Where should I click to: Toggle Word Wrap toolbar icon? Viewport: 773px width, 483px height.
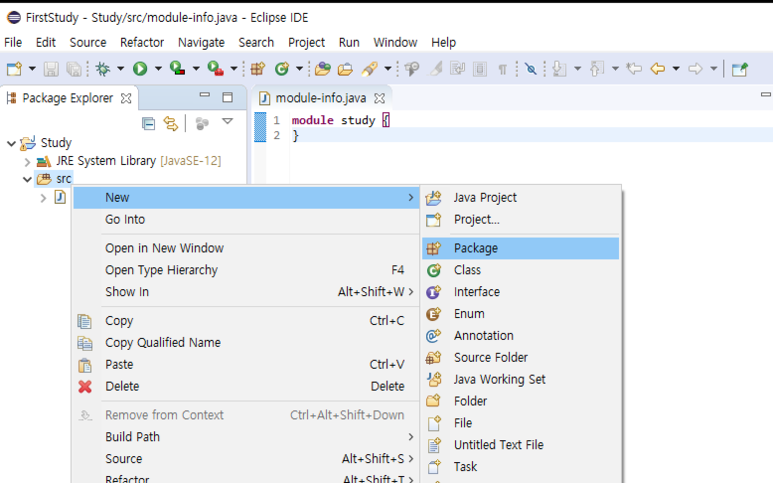click(x=457, y=69)
